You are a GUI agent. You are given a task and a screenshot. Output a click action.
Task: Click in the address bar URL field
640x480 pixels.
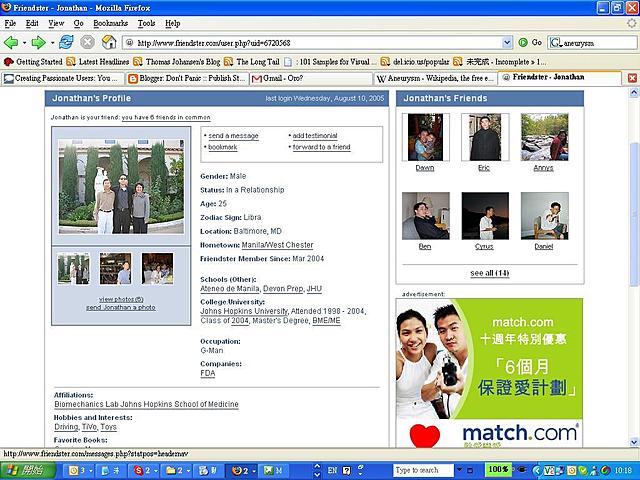click(x=312, y=42)
